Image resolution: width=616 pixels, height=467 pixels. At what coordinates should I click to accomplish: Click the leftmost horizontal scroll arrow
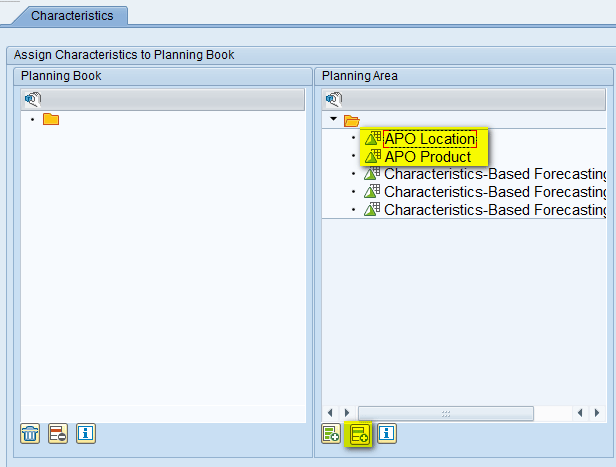[x=331, y=412]
